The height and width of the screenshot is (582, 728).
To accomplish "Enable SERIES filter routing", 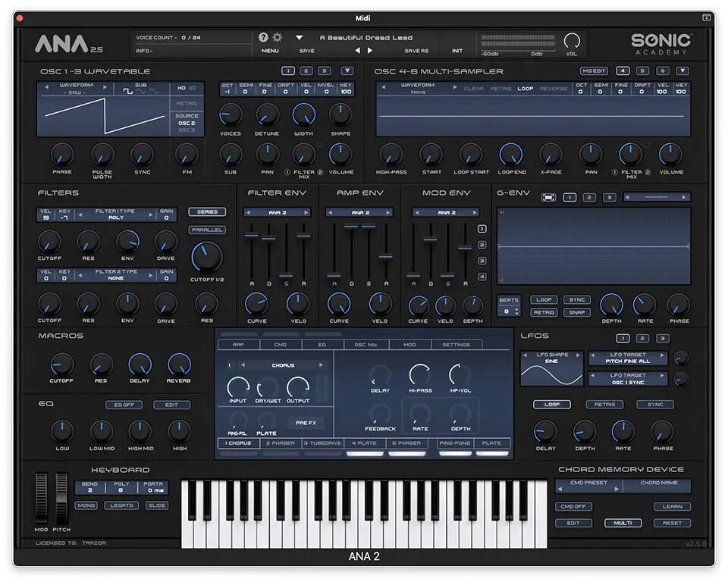I will (x=207, y=211).
